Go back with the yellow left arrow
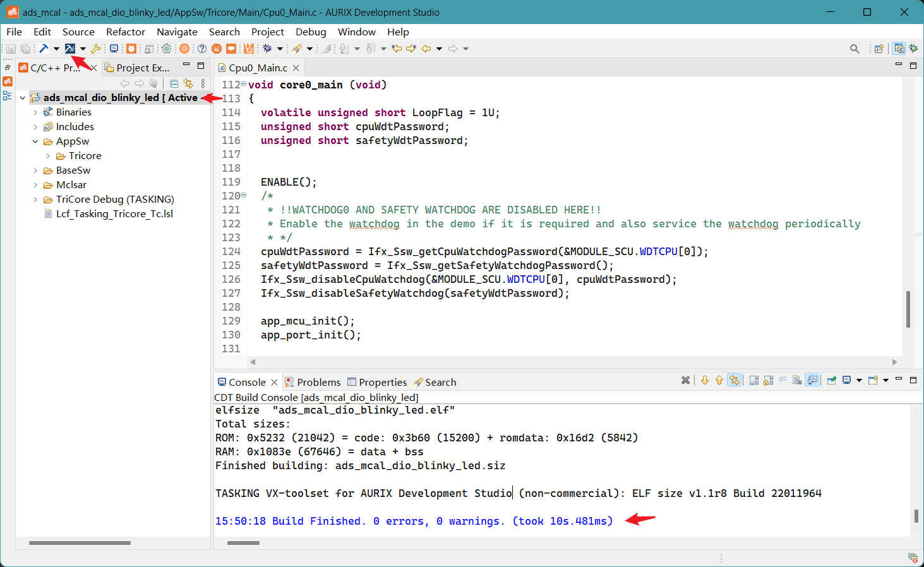This screenshot has height=567, width=924. pos(426,49)
